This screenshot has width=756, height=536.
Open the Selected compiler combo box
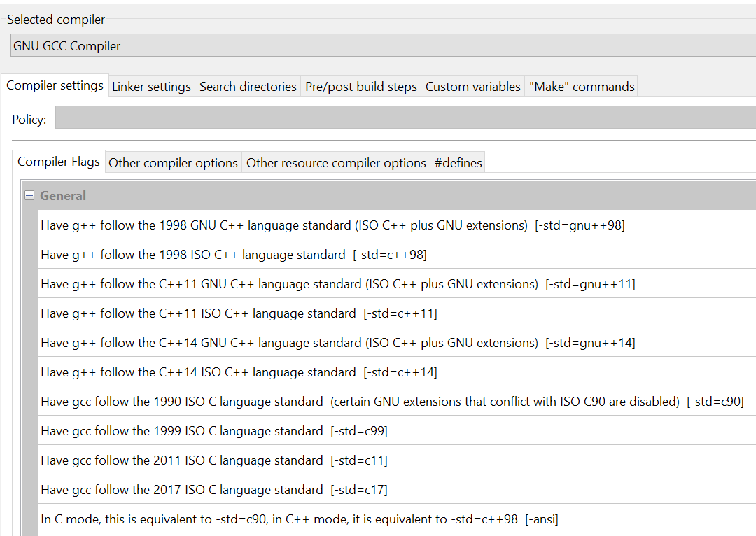[384, 45]
